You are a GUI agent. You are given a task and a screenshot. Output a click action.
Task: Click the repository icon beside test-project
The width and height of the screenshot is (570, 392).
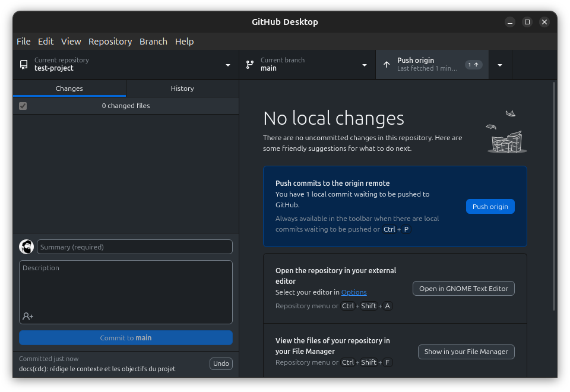[24, 65]
